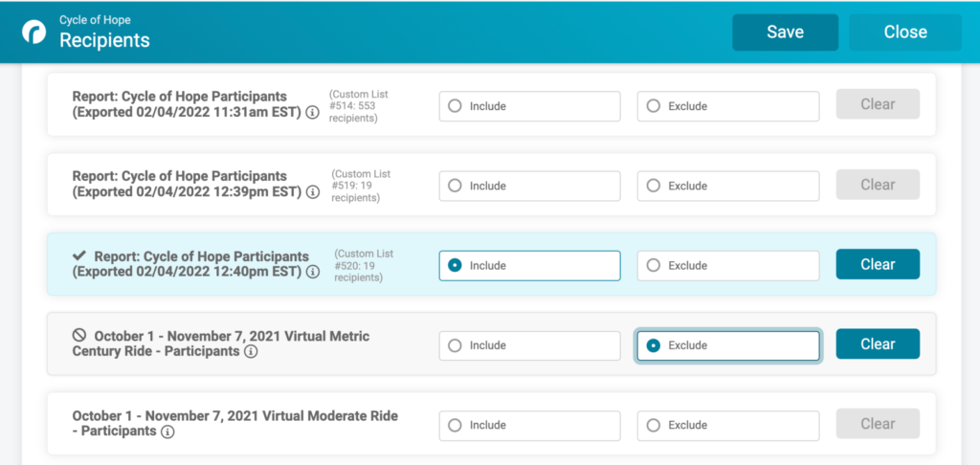Open info icon for Virtual Moderate Ride
Screen dimensions: 980x465
[167, 432]
